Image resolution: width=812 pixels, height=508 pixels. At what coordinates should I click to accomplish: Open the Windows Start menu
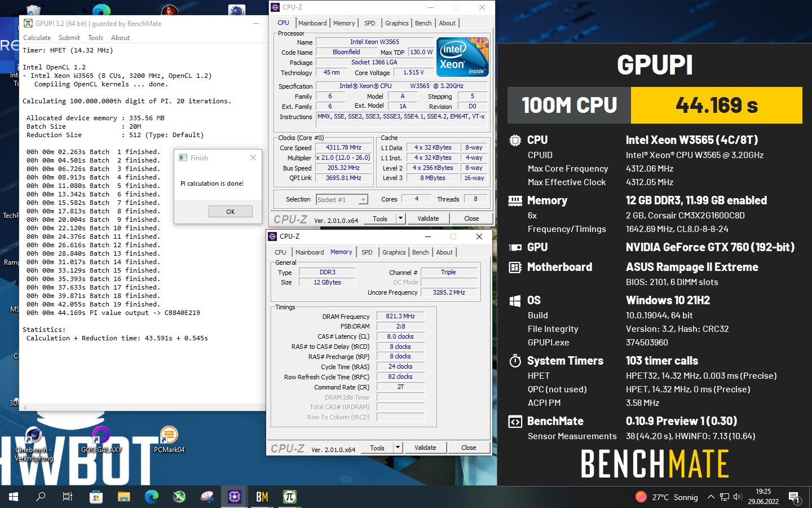point(14,497)
